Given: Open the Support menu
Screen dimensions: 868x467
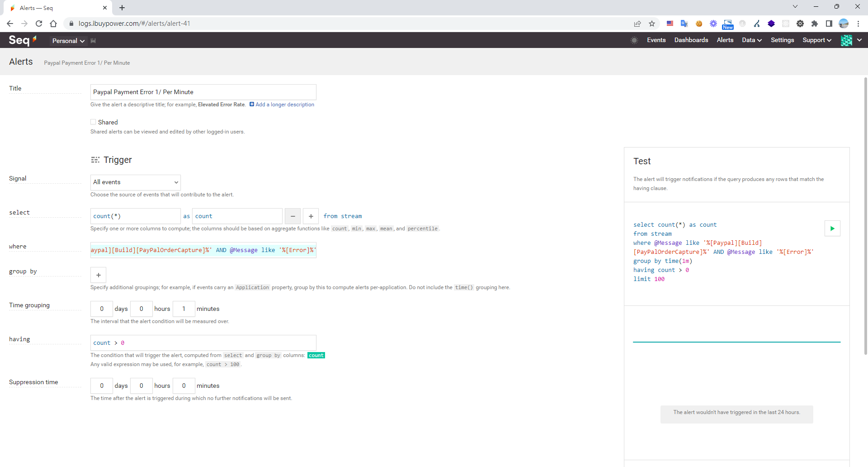Looking at the screenshot, I should pyautogui.click(x=816, y=40).
